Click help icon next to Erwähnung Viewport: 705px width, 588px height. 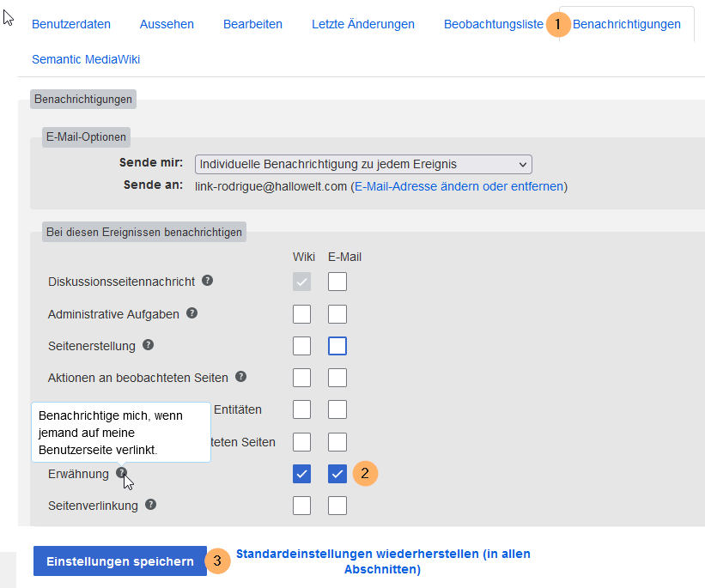(122, 473)
